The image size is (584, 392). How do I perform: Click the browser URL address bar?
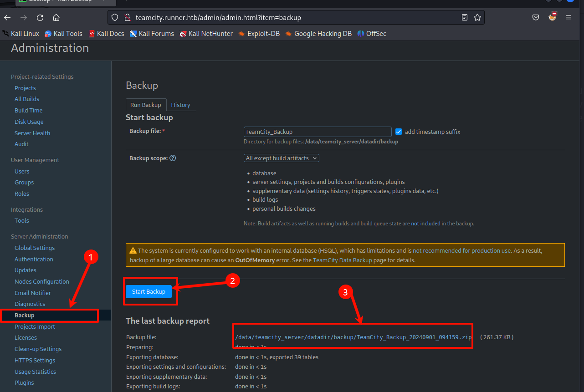296,17
